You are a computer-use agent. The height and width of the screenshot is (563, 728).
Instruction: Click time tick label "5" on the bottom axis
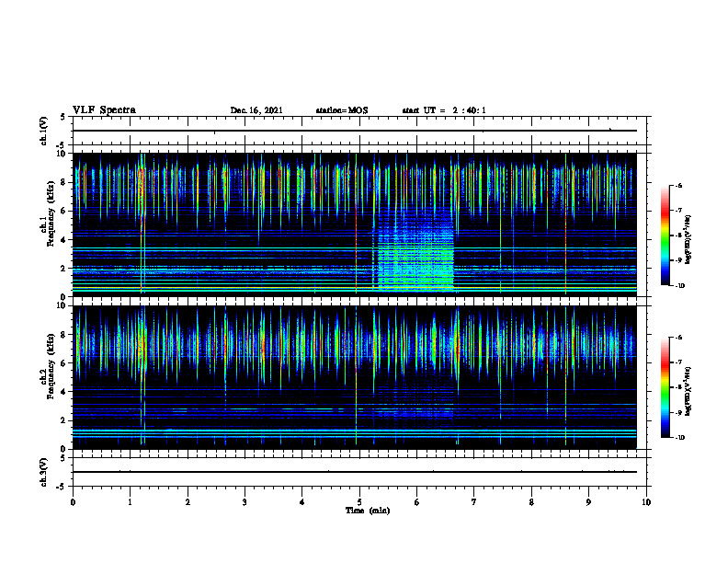point(359,502)
